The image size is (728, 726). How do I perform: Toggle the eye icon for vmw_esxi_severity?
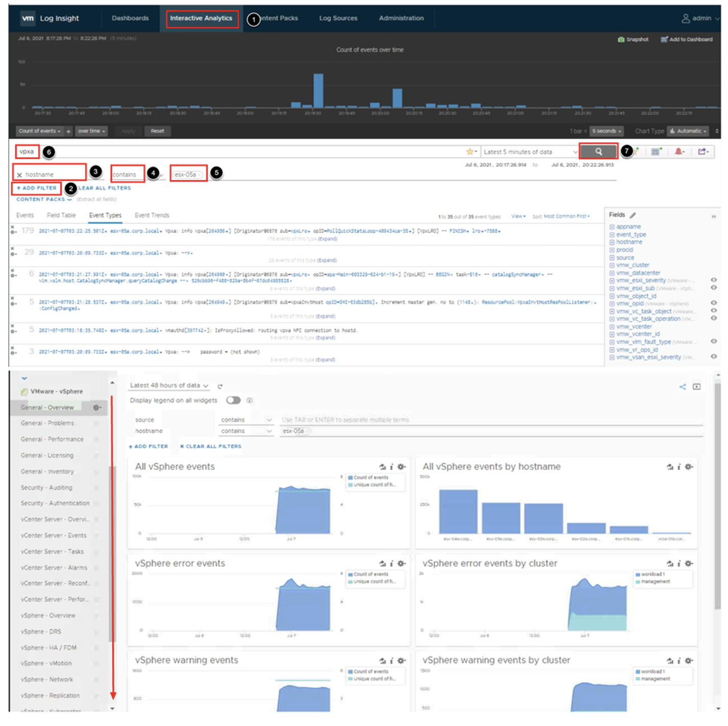(x=714, y=280)
